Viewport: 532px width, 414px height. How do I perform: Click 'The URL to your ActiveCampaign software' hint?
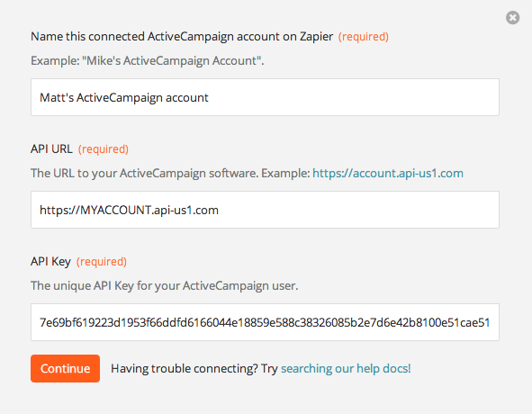coord(170,173)
